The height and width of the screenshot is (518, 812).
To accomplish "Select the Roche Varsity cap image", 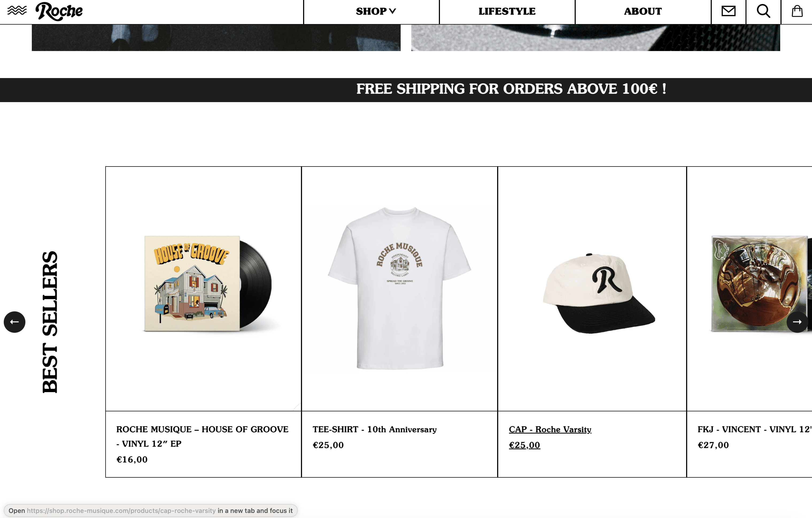I will coord(599,293).
